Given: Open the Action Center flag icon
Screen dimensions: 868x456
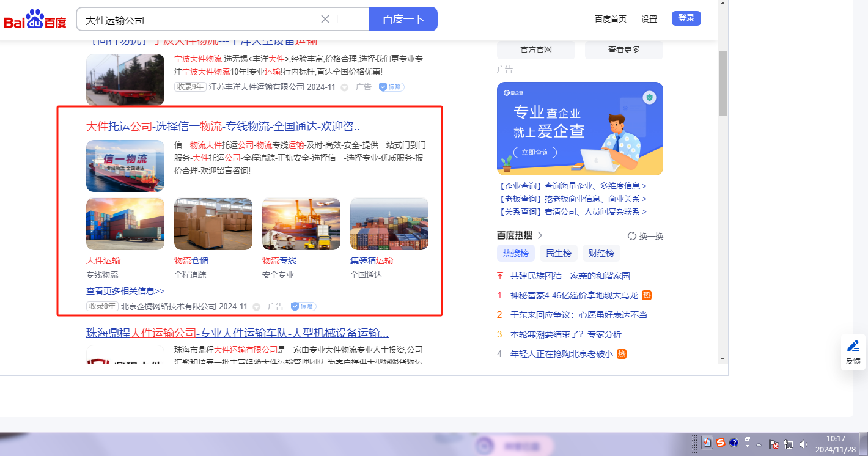Looking at the screenshot, I should [773, 444].
